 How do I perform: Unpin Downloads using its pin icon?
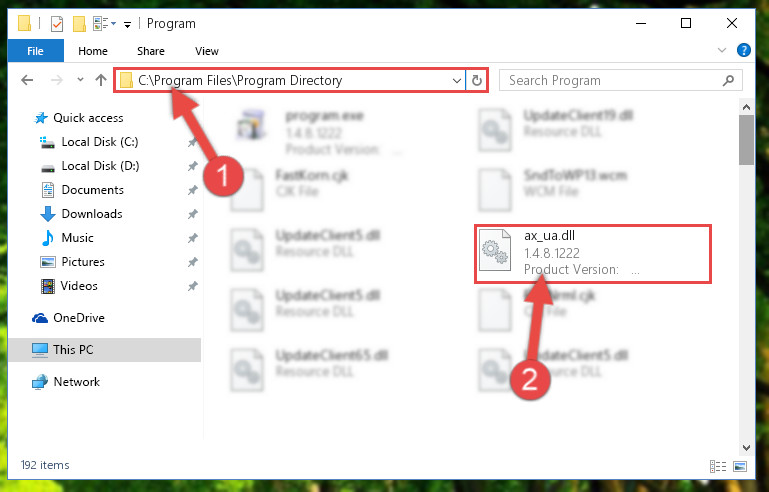point(192,214)
